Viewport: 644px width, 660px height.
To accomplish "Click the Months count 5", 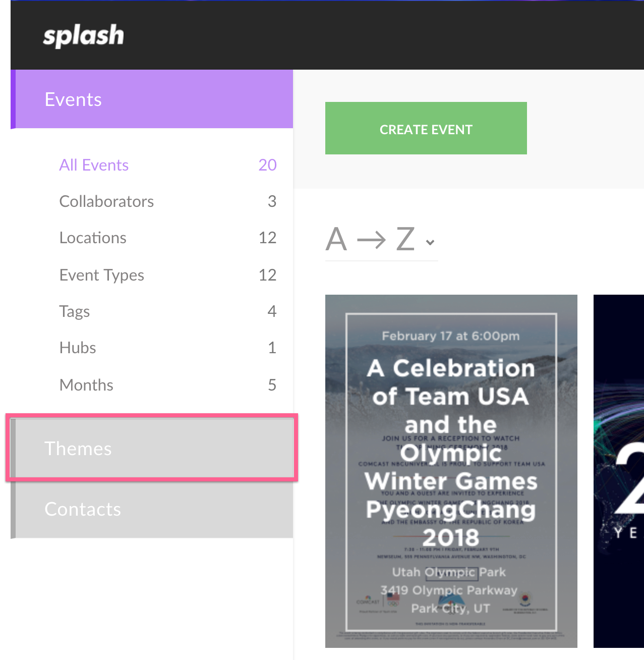I will pyautogui.click(x=272, y=385).
